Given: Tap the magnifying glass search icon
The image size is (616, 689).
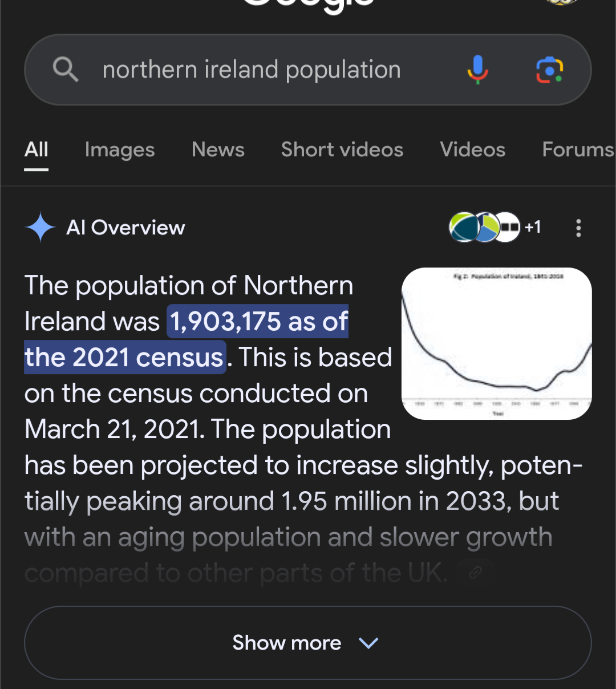Looking at the screenshot, I should point(66,70).
